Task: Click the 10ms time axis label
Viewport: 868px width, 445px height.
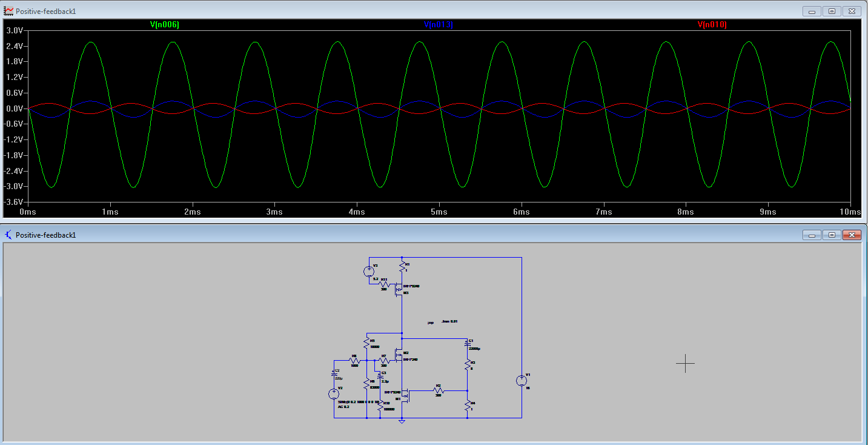Action: click(850, 212)
